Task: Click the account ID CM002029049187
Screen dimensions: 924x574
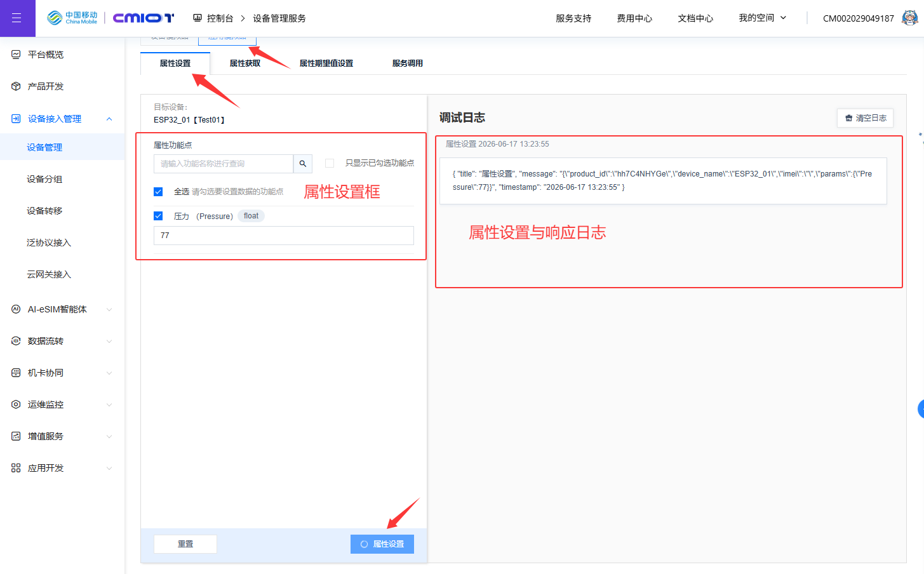Action: [x=859, y=18]
